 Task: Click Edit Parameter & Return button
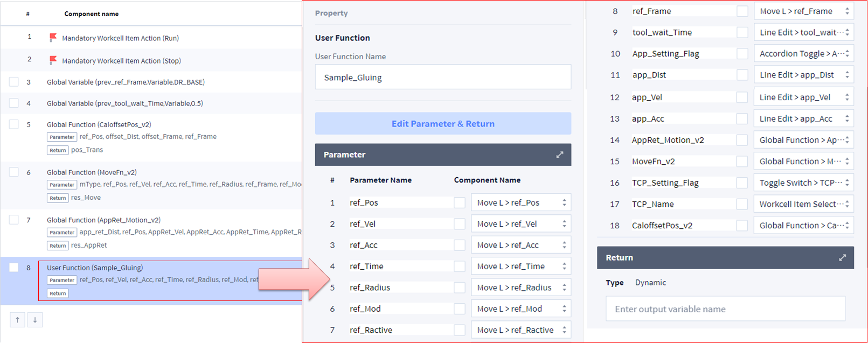coord(443,124)
